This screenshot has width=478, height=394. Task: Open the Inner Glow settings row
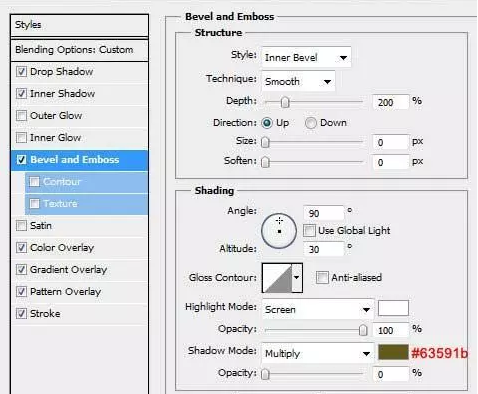(79, 138)
